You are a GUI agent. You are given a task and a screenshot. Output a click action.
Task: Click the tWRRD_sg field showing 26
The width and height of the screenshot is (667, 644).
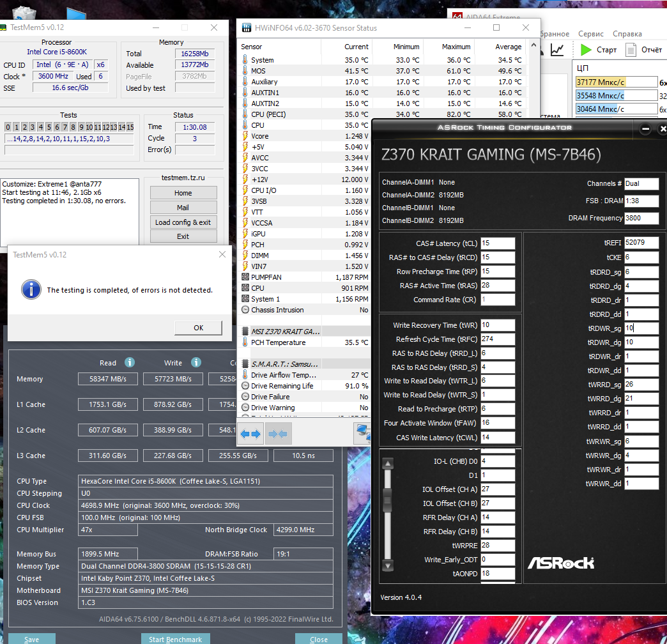[641, 385]
